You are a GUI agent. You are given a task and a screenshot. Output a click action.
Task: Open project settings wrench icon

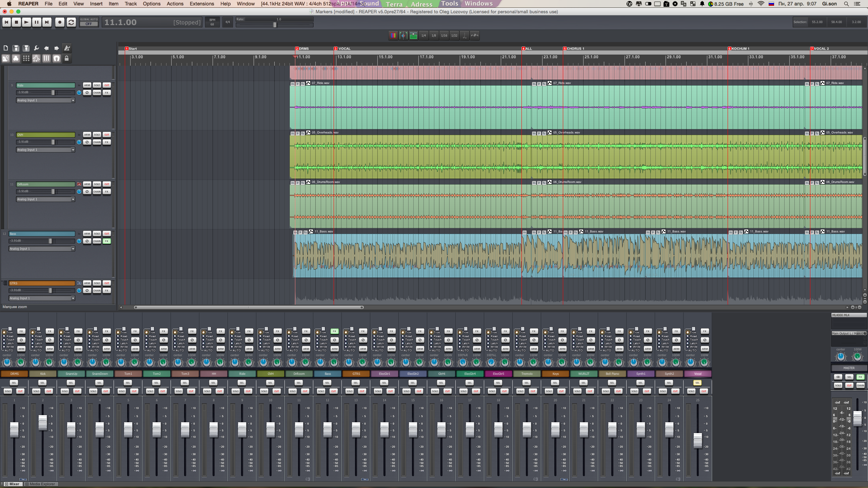click(x=36, y=48)
